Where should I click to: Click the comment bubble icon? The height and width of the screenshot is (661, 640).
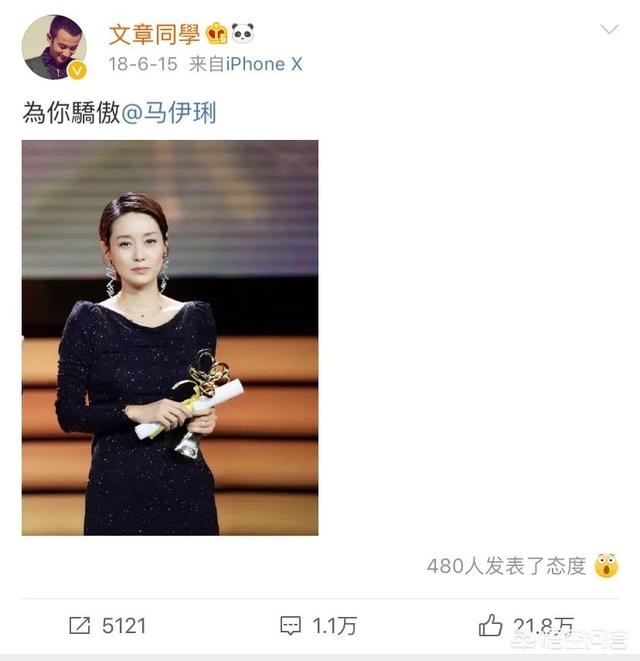pos(290,626)
